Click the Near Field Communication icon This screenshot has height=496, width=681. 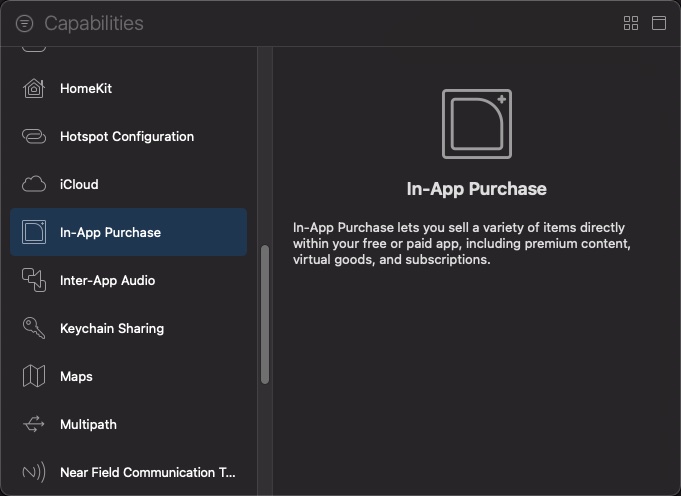[x=34, y=472]
